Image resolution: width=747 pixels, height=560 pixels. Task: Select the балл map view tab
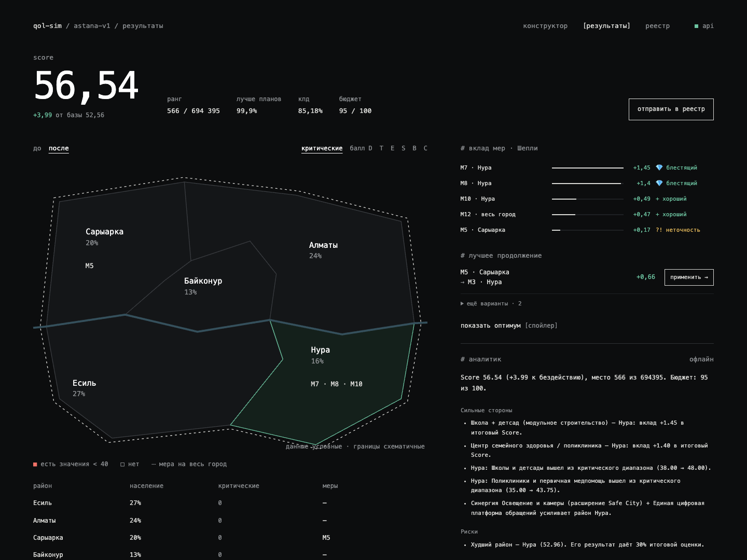point(357,148)
